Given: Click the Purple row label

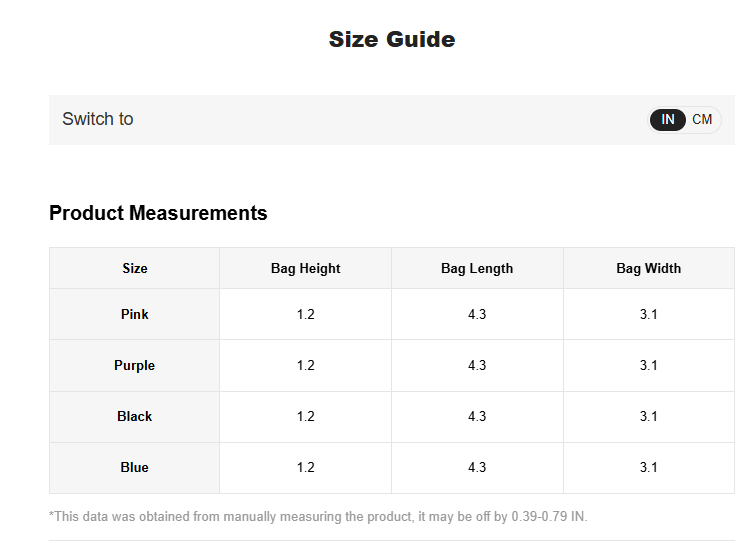Looking at the screenshot, I should coord(135,366).
